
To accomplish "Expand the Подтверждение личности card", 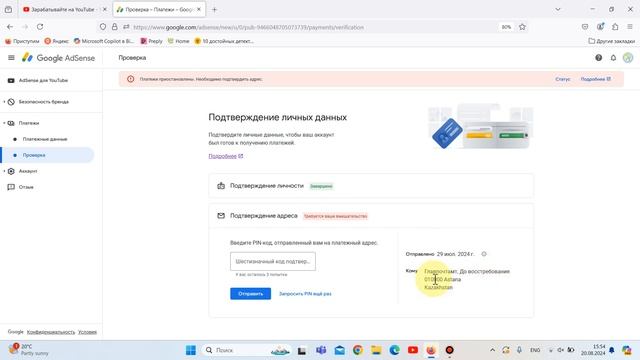I will 371,186.
